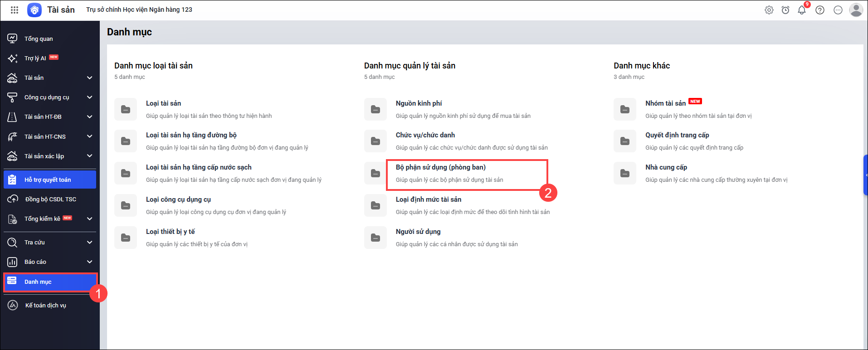868x350 pixels.
Task: Click the help question mark icon
Action: 819,10
